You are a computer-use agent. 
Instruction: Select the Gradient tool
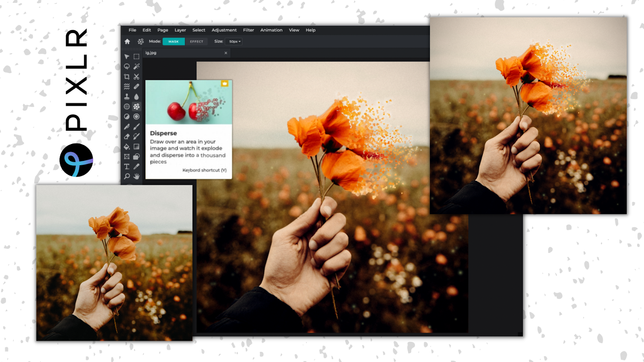click(x=136, y=147)
